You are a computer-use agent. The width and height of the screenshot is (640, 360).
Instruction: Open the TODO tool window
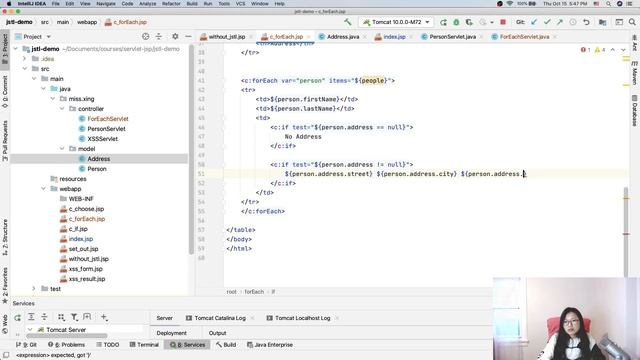(108, 345)
